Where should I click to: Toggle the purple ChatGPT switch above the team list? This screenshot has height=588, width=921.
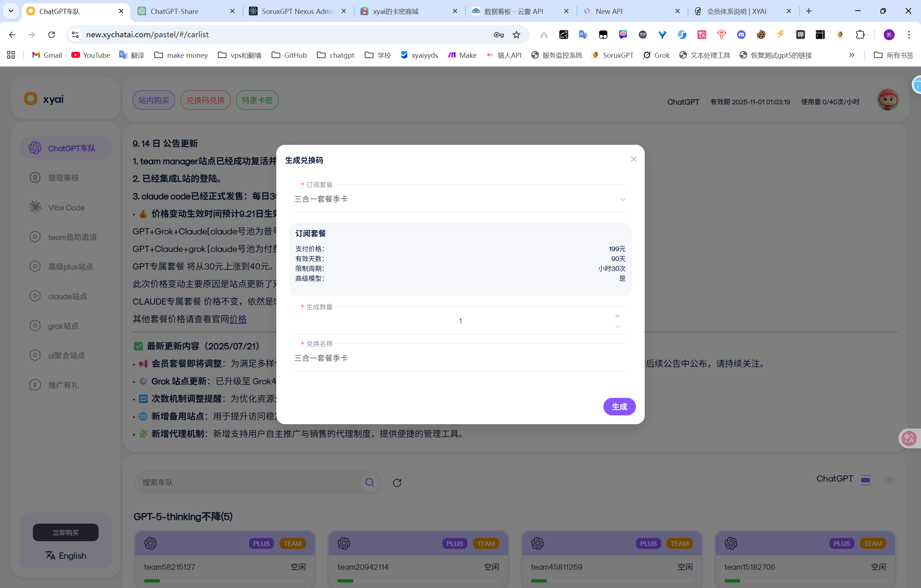[x=865, y=480]
